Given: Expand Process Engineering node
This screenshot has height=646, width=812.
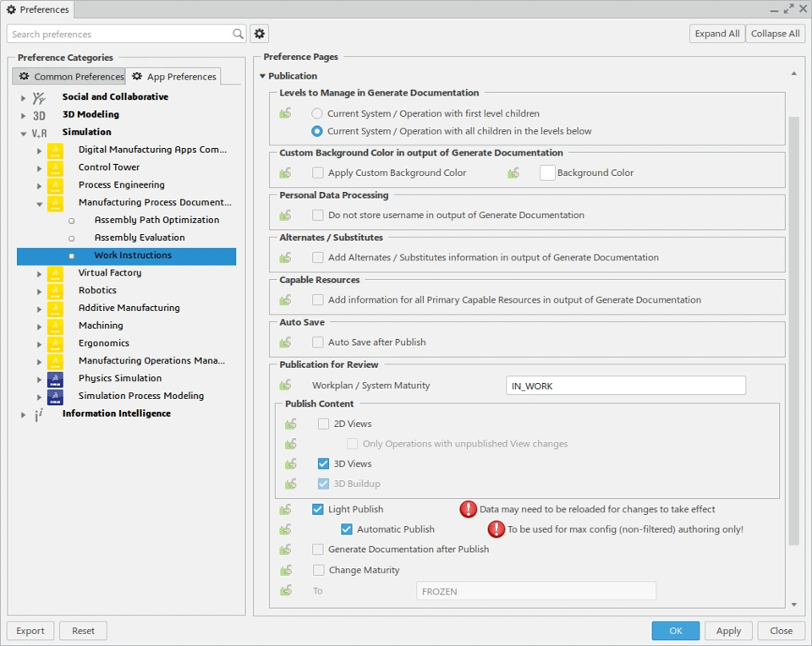Looking at the screenshot, I should 39,186.
